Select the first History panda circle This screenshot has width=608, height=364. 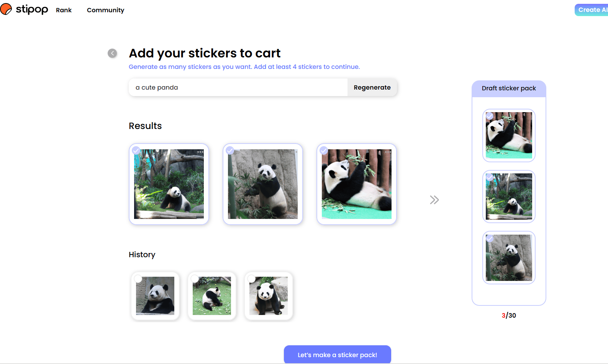138,279
